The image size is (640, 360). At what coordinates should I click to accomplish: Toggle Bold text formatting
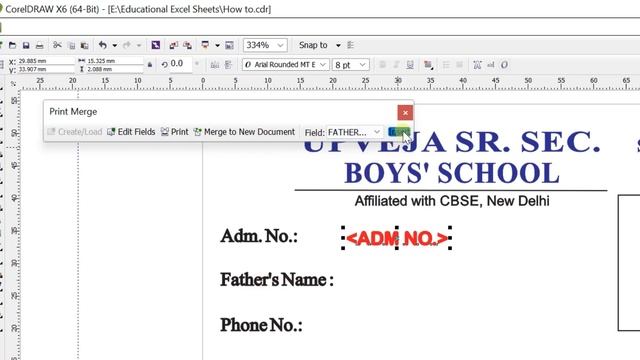pyautogui.click(x=382, y=65)
